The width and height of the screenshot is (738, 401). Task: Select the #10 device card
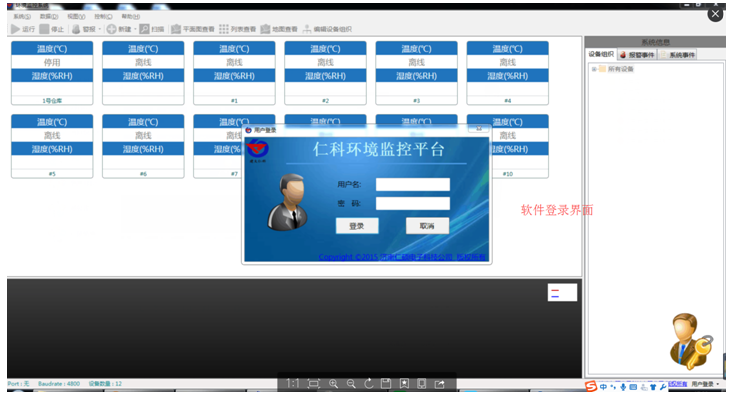(520, 146)
